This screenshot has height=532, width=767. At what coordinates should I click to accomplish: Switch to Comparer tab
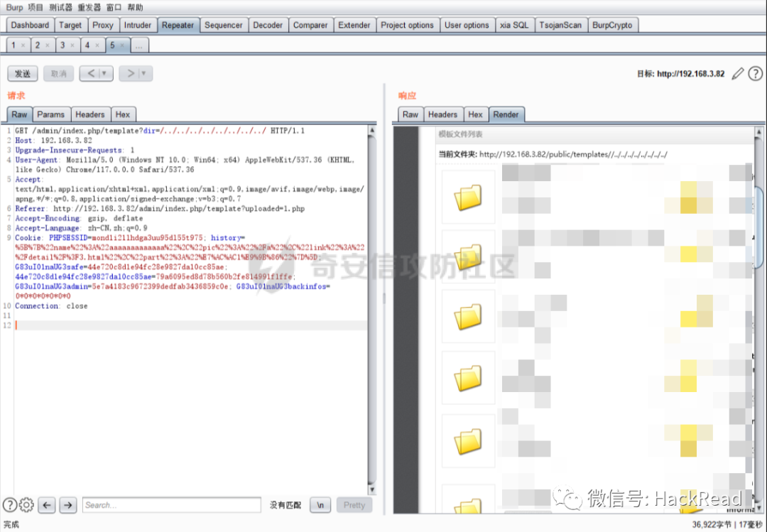coord(310,25)
